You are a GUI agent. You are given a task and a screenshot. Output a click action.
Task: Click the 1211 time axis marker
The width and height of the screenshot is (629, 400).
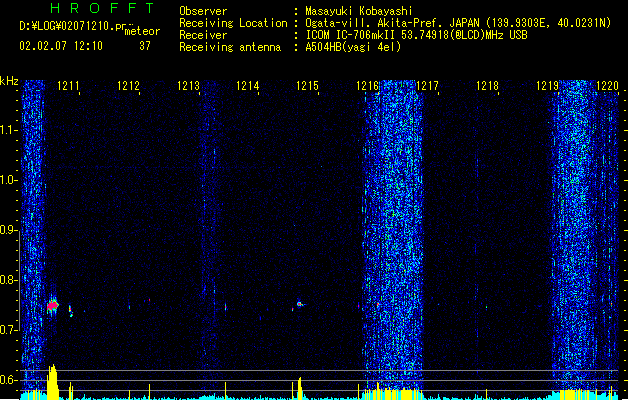click(x=68, y=86)
